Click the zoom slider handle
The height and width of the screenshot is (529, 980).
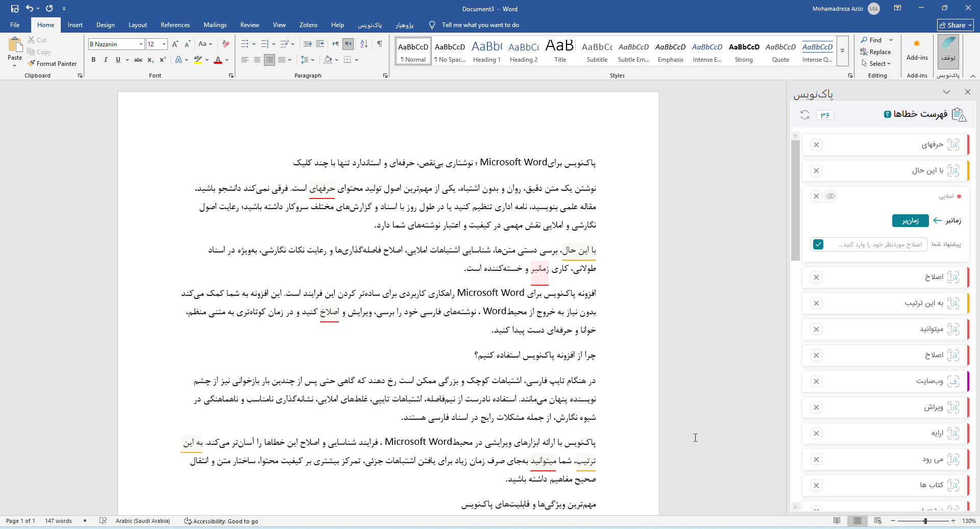coord(925,521)
